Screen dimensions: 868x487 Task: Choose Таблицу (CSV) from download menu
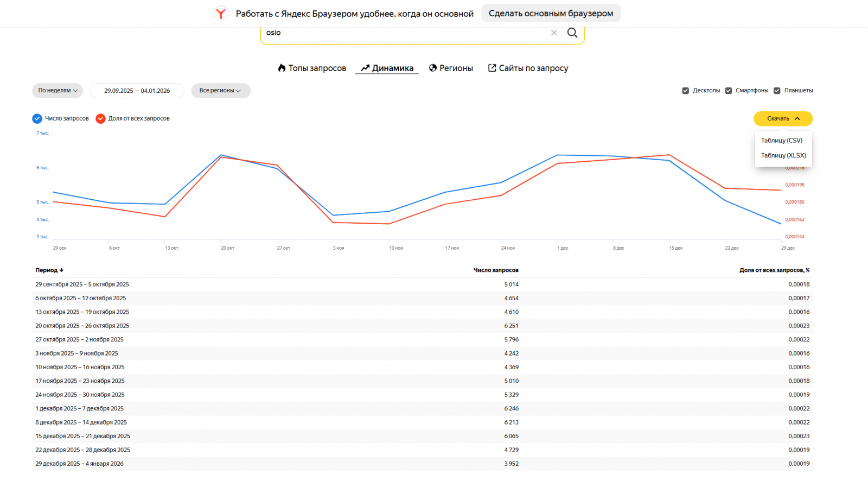(781, 140)
